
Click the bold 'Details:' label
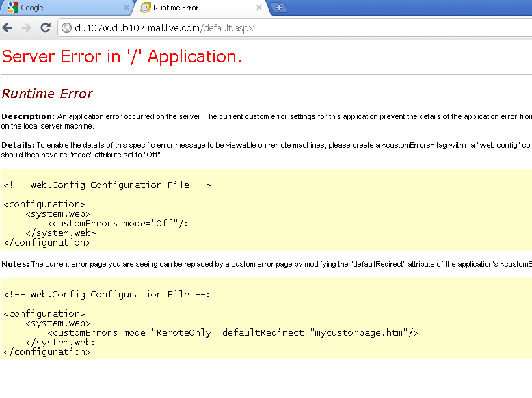pyautogui.click(x=18, y=145)
